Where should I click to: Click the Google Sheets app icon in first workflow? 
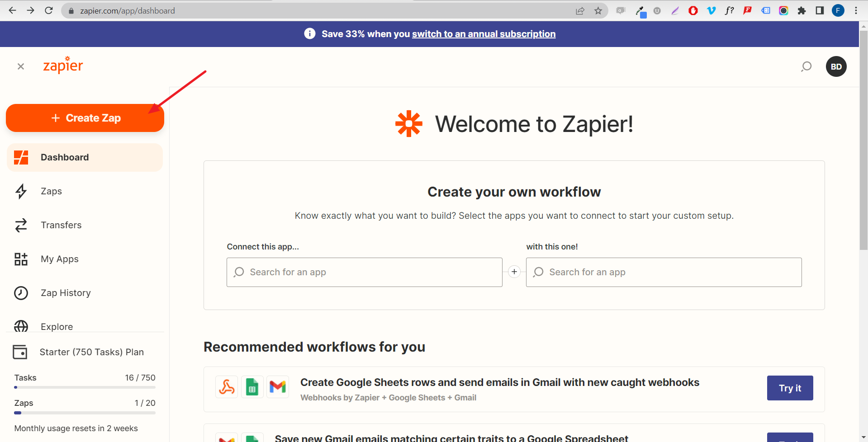coord(252,387)
